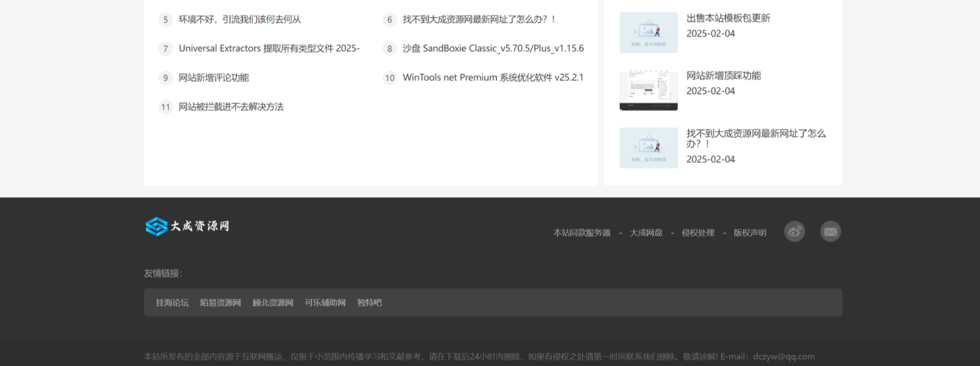Select rank number 7 badge
The height and width of the screenshot is (366, 980).
coord(165,49)
